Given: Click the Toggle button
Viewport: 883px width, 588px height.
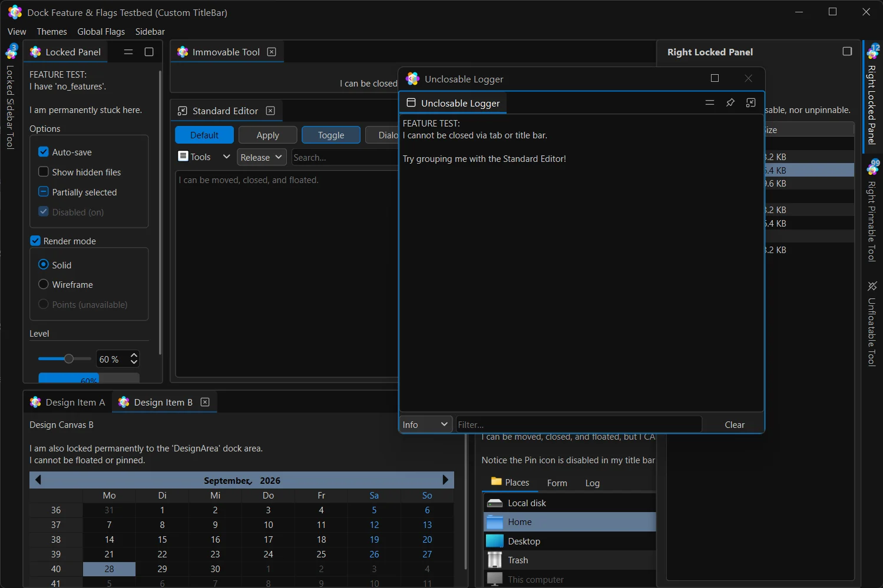Looking at the screenshot, I should 331,135.
